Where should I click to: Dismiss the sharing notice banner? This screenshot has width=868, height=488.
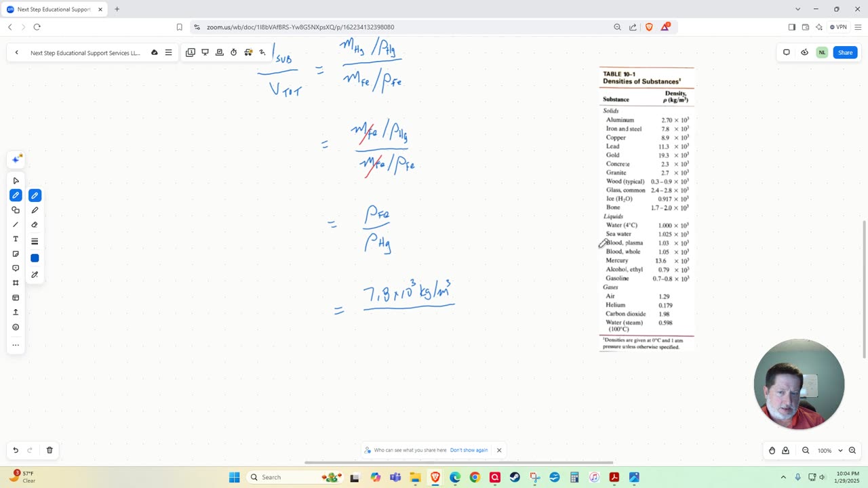coord(499,450)
